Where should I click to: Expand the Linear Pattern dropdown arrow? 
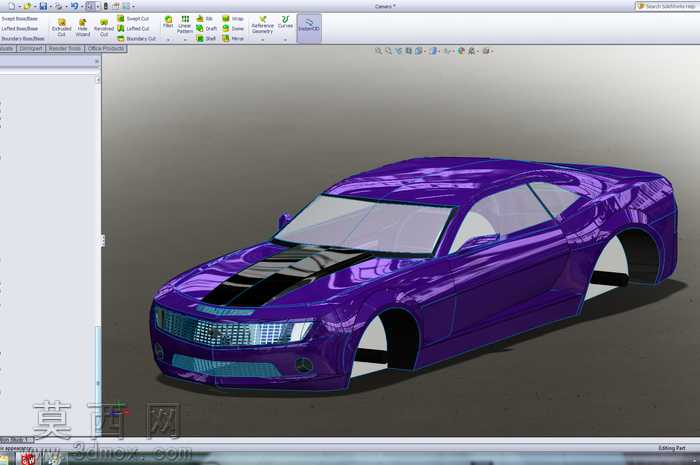[x=185, y=40]
